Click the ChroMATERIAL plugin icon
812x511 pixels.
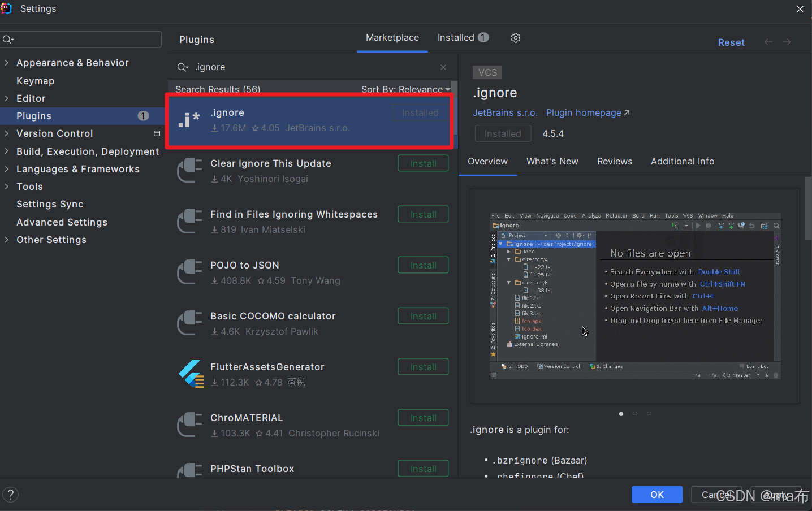189,425
